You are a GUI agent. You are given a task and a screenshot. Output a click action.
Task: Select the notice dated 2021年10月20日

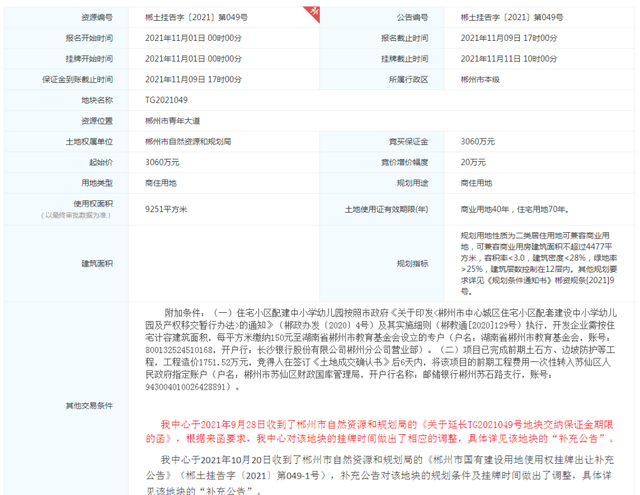[380, 476]
